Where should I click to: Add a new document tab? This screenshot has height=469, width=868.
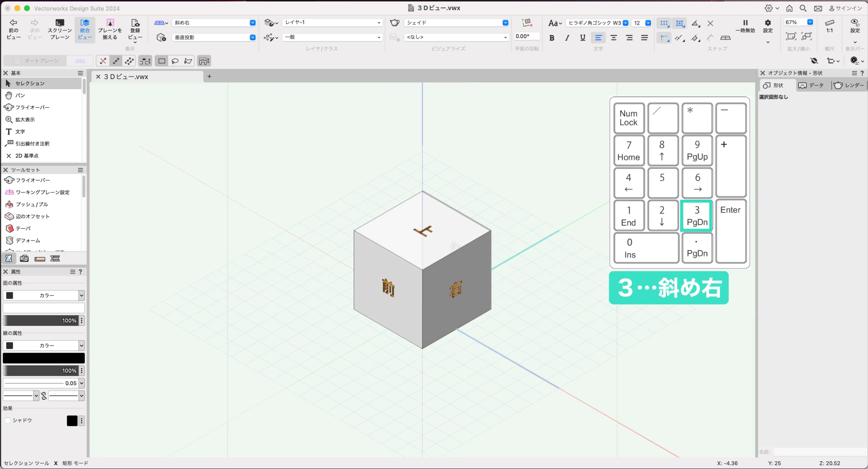tap(209, 76)
